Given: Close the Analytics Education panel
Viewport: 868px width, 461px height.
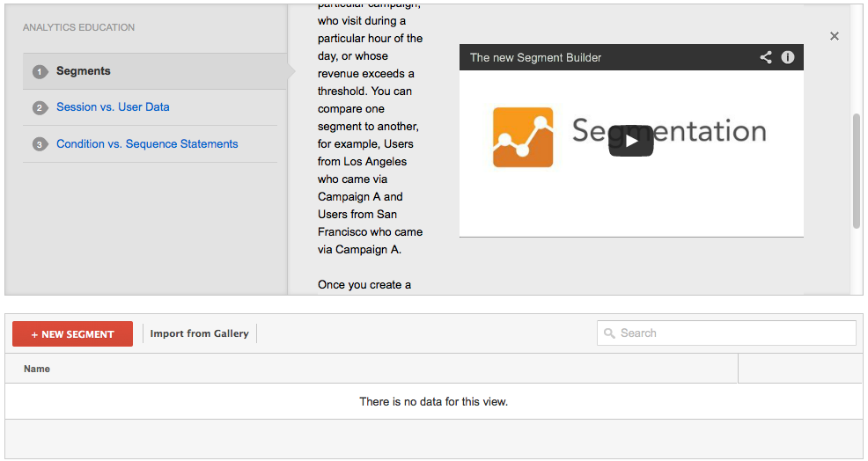Looking at the screenshot, I should click(835, 36).
